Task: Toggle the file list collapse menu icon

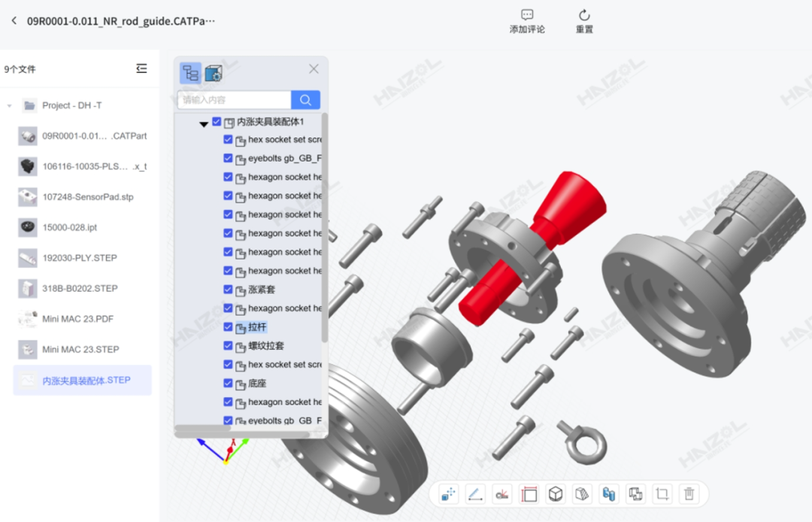Action: (x=141, y=68)
